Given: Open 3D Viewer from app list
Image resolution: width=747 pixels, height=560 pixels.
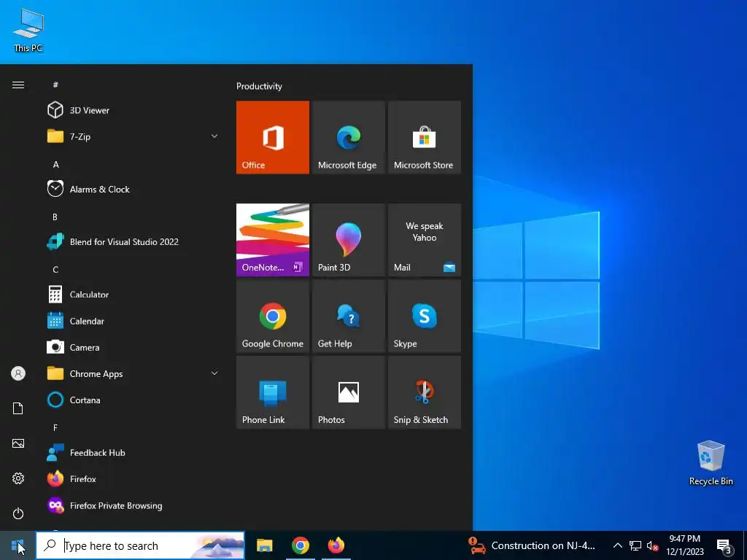Looking at the screenshot, I should [x=133, y=110].
